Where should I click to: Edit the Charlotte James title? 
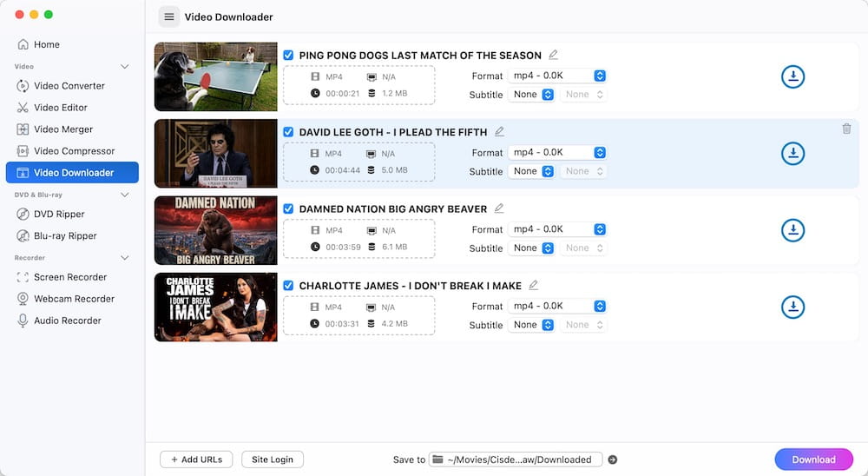[533, 285]
